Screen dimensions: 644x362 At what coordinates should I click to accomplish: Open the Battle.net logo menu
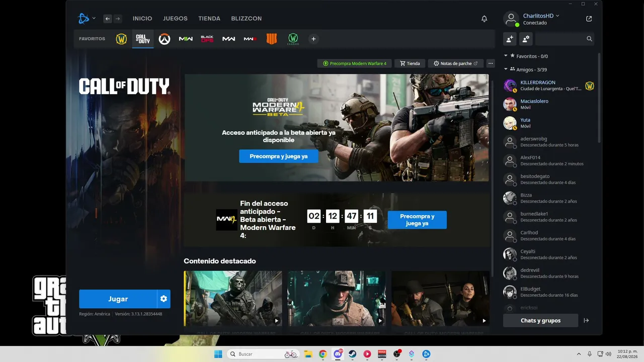coord(86,19)
